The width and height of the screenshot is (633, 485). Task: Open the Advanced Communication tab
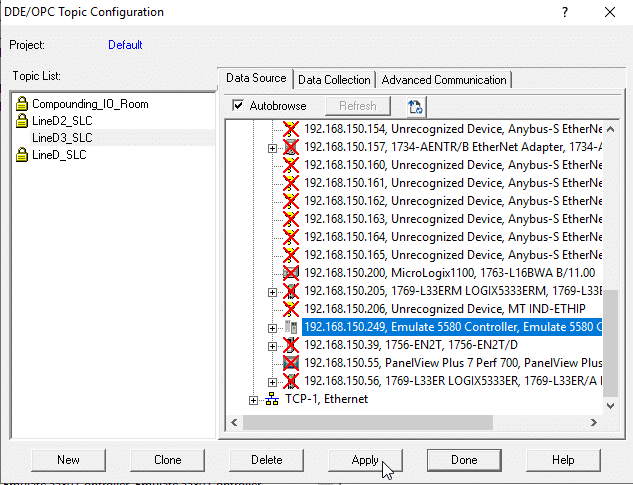pyautogui.click(x=444, y=80)
